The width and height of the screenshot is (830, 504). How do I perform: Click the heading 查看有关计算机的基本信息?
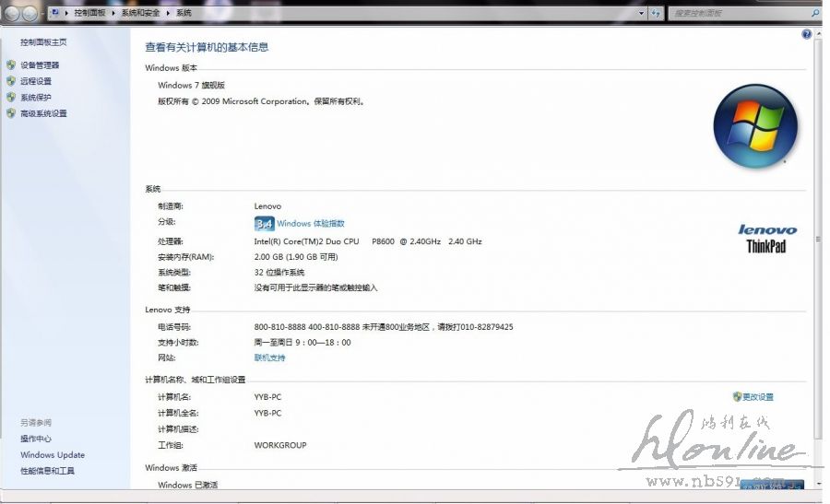click(x=207, y=47)
